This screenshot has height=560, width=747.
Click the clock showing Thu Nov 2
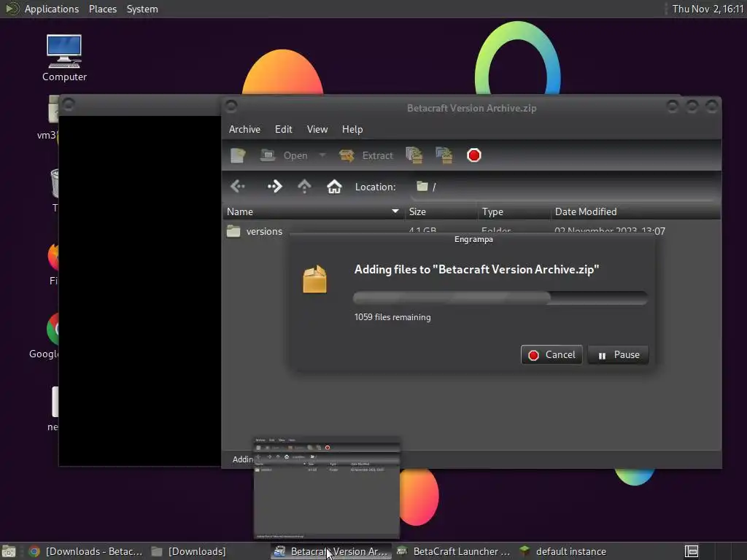click(x=708, y=9)
